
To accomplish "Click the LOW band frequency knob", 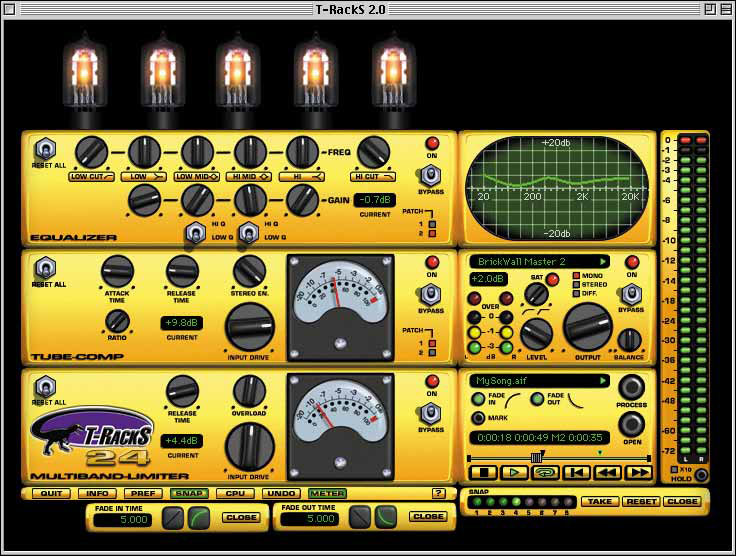I will [145, 152].
